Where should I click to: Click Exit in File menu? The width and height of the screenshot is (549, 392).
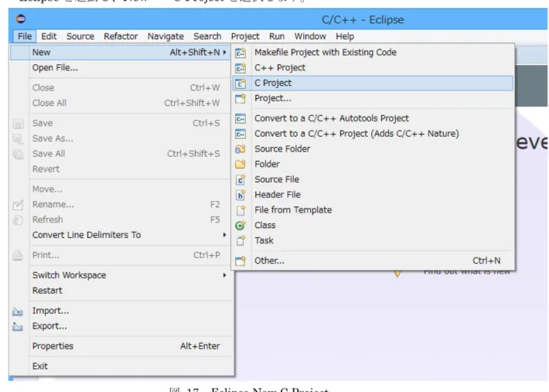tap(120, 366)
